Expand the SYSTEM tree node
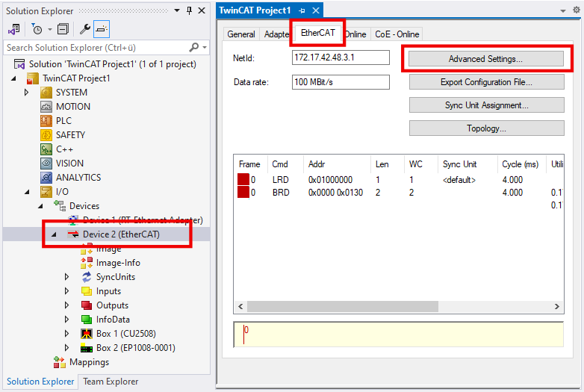Screen dimensions: 584x392 click(x=27, y=93)
